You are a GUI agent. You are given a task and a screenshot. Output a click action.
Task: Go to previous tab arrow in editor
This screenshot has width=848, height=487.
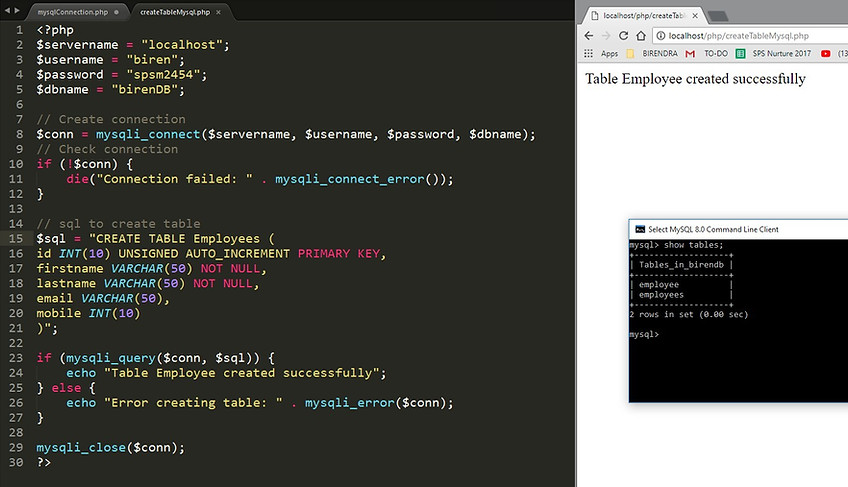[x=7, y=10]
